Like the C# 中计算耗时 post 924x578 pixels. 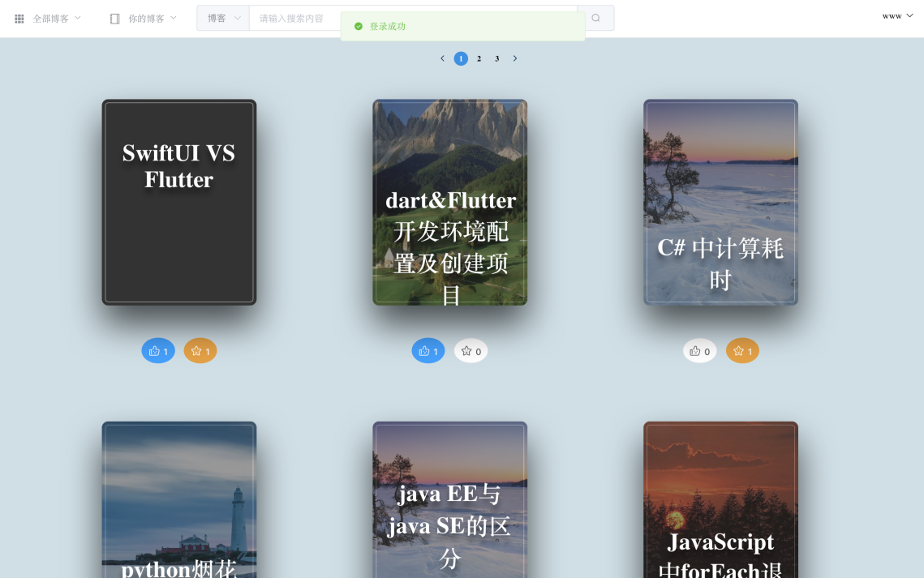point(699,351)
